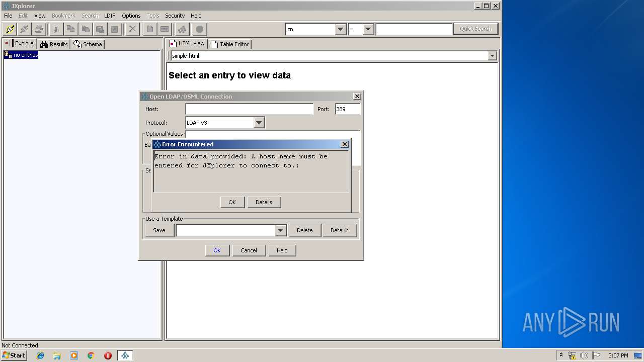Open the quick search operator '=' dropdown
Viewport: 644px width, 362px height.
click(x=368, y=29)
